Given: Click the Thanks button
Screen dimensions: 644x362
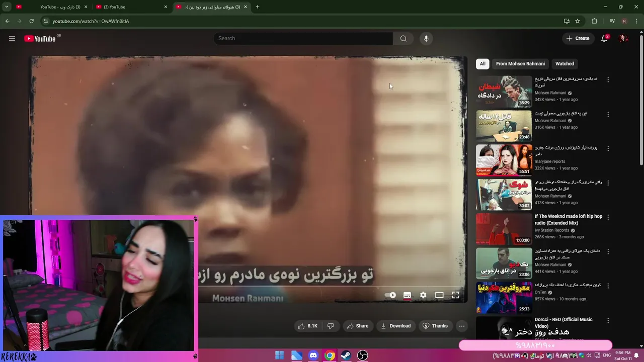Looking at the screenshot, I should pyautogui.click(x=435, y=326).
